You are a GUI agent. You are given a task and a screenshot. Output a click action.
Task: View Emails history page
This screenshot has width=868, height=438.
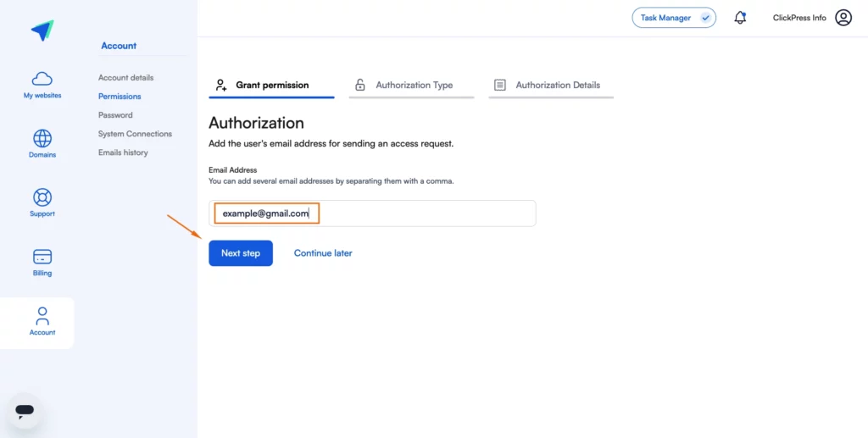[123, 152]
